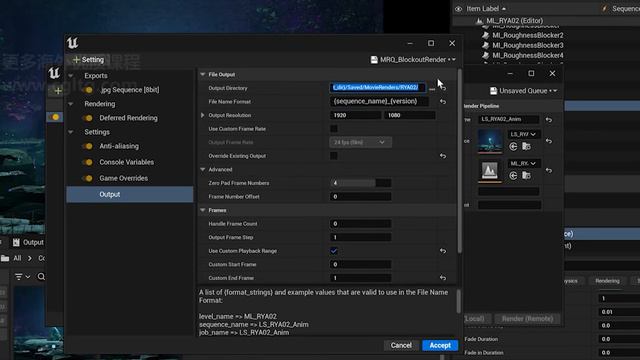Viewport: 640px width, 360px height.
Task: Click the Frame Number Offset field
Action: [x=360, y=197]
